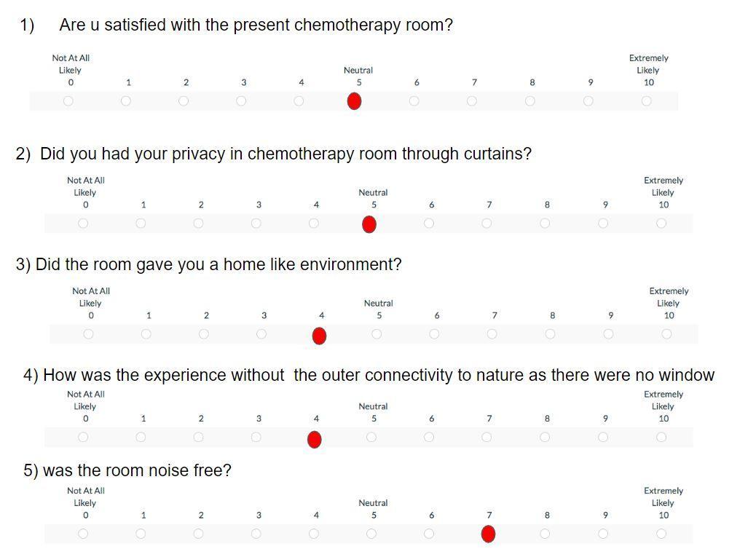The image size is (756, 549).
Task: Pick rating 9 for home like environment
Action: [608, 334]
